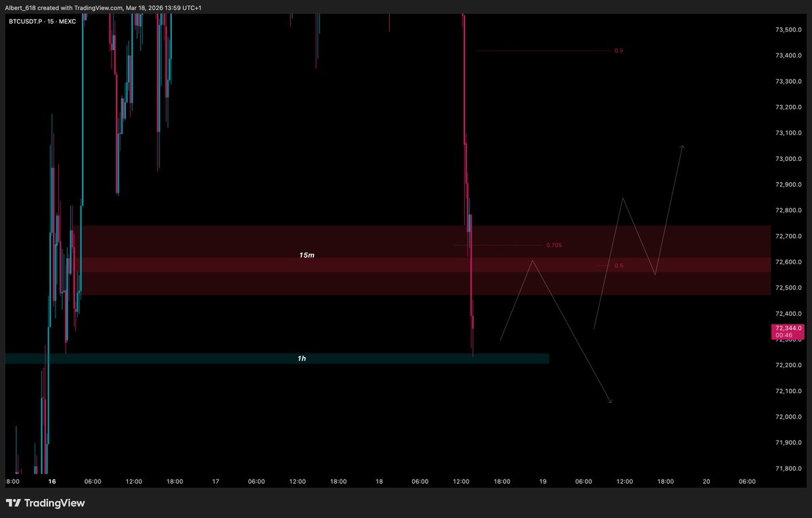812x518 pixels.
Task: Click the 06:00 label right after date 20
Action: [747, 481]
